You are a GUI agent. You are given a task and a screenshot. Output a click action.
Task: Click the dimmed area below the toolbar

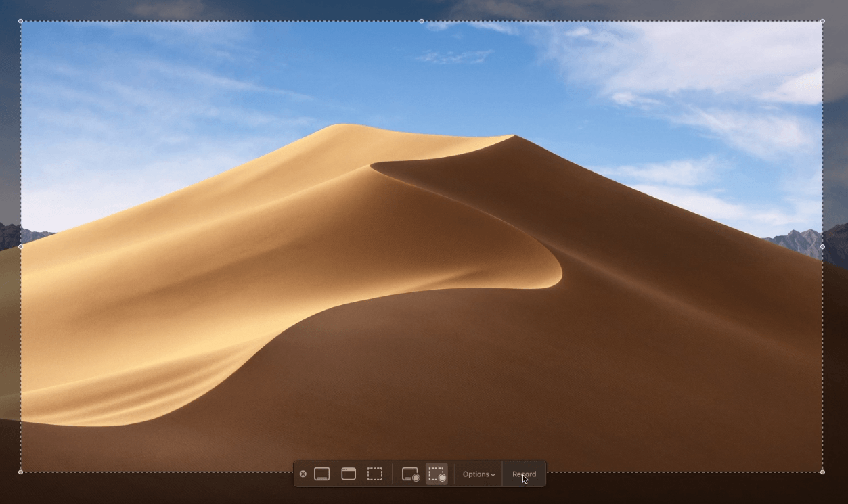click(x=420, y=496)
